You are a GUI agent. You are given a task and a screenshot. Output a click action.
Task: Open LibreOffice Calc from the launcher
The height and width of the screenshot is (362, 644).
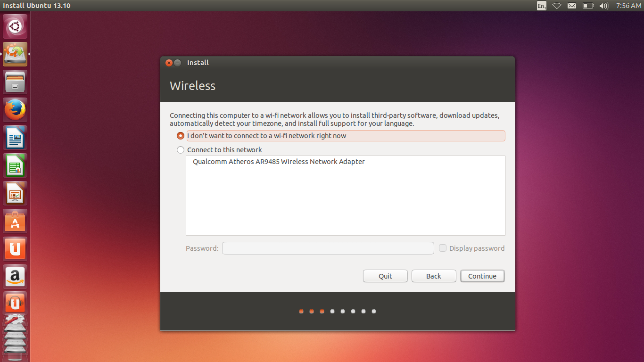tap(15, 165)
